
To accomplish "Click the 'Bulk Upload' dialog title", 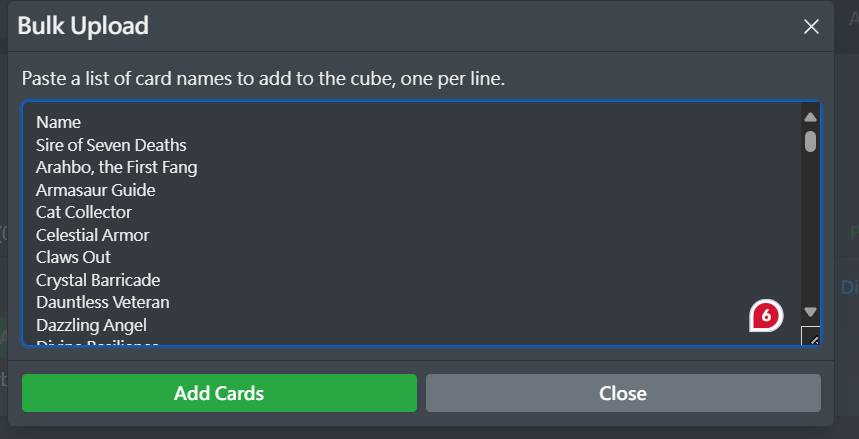I will tap(83, 26).
